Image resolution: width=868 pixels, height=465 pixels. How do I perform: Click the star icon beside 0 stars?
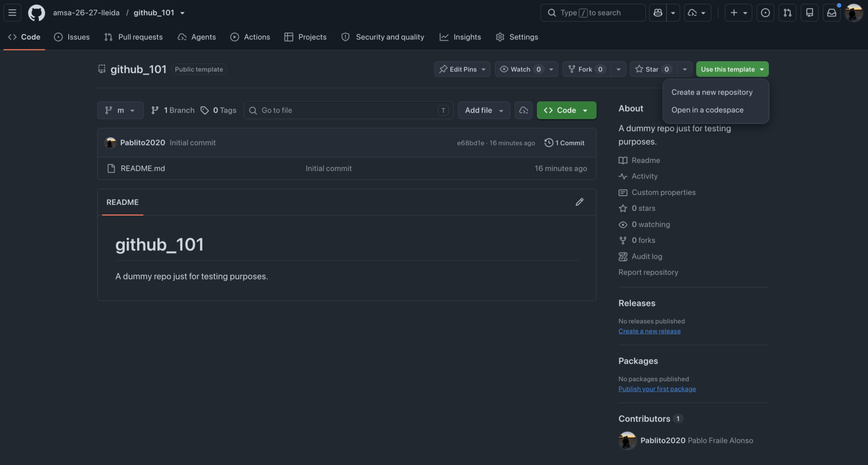623,208
